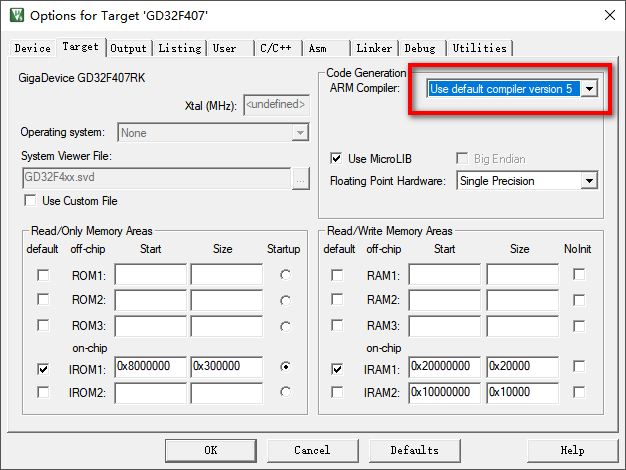Screen dimensions: 626x470
Task: Click the ROM2 Start field
Action: (x=151, y=300)
